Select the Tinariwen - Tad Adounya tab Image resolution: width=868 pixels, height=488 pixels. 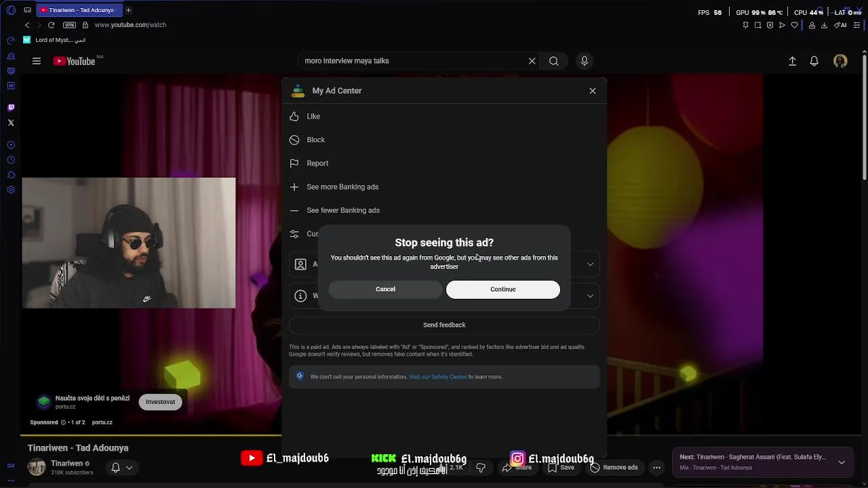[79, 10]
